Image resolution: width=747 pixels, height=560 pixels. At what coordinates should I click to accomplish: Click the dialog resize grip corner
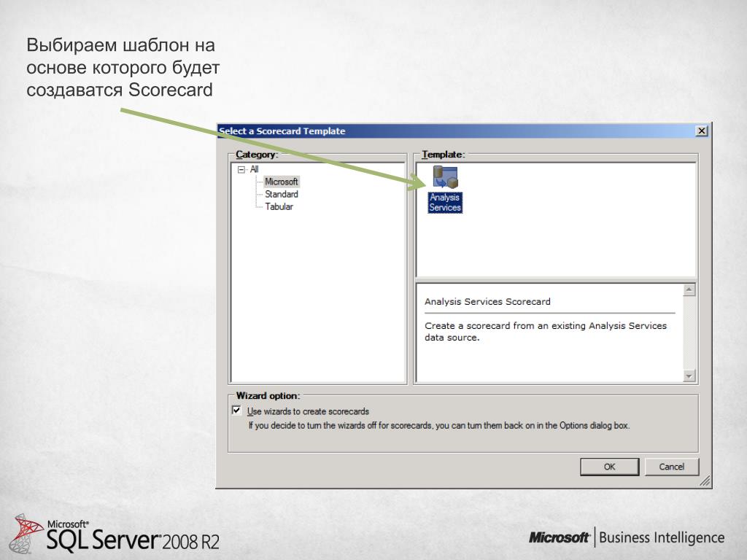(705, 481)
